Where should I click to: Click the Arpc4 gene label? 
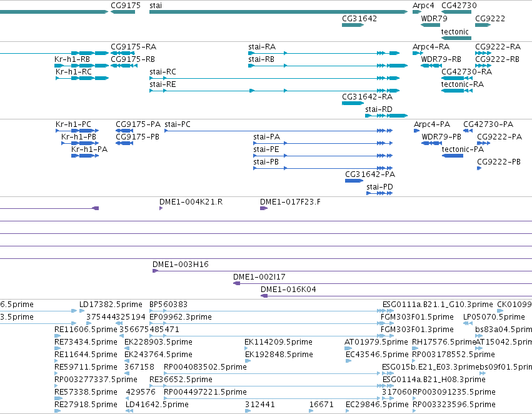(423, 6)
